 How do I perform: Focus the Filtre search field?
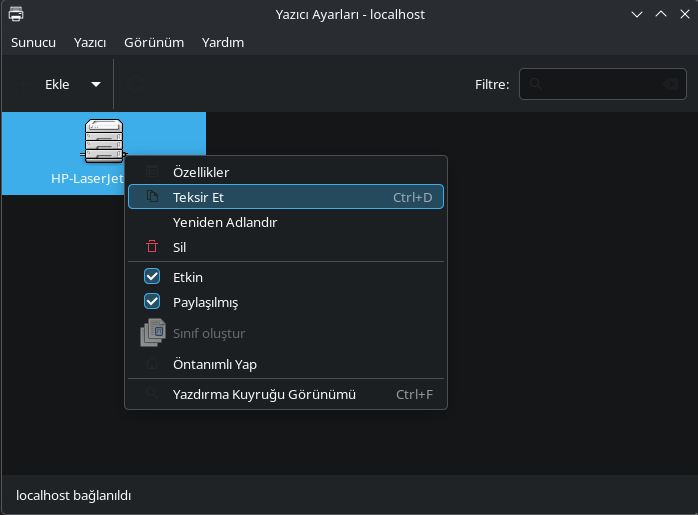pos(603,84)
